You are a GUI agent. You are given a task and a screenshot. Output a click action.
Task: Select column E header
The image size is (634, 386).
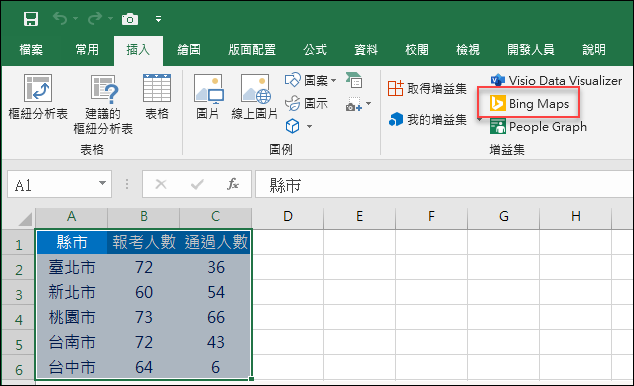[359, 217]
